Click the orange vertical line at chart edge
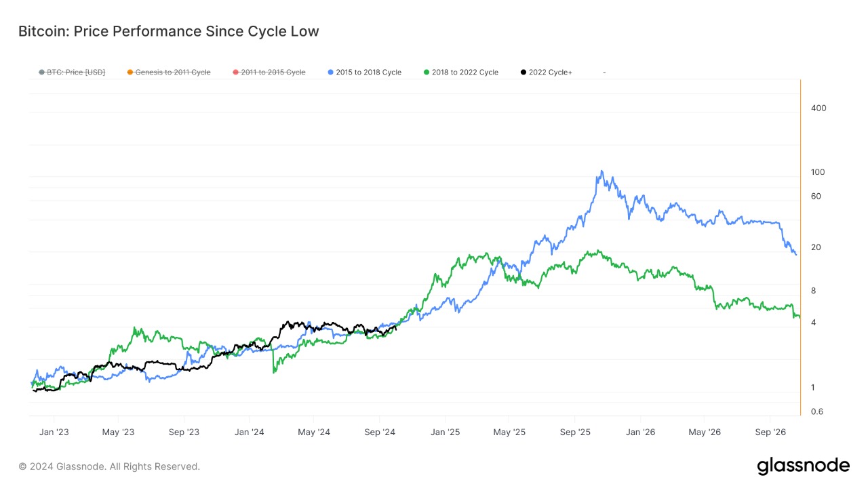The image size is (868, 488). [801, 247]
